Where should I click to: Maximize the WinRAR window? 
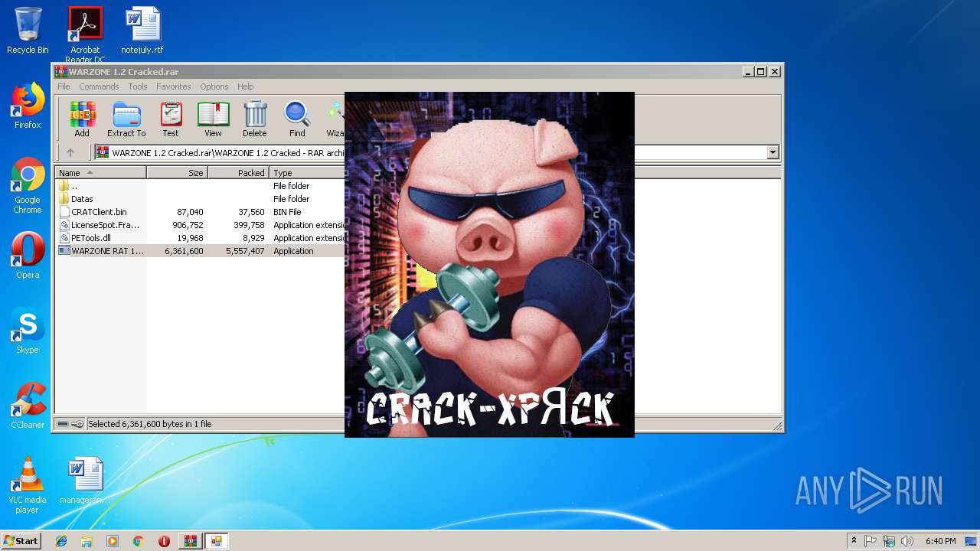tap(760, 71)
